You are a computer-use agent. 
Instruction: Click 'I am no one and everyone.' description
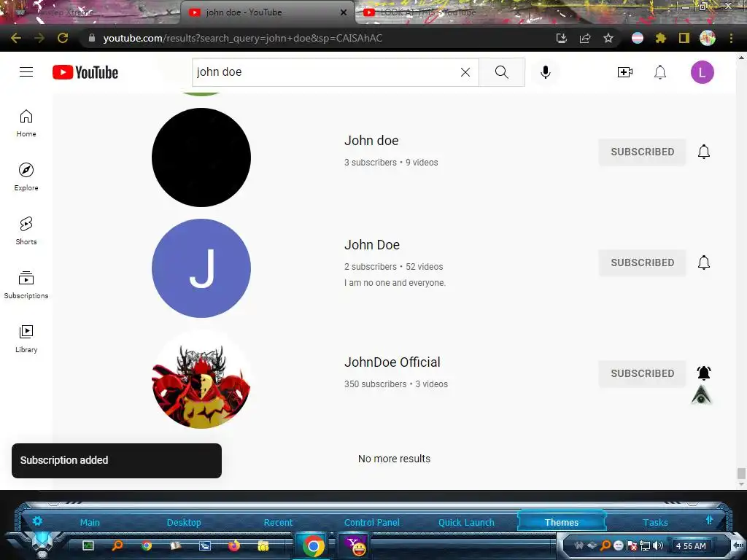pyautogui.click(x=395, y=283)
